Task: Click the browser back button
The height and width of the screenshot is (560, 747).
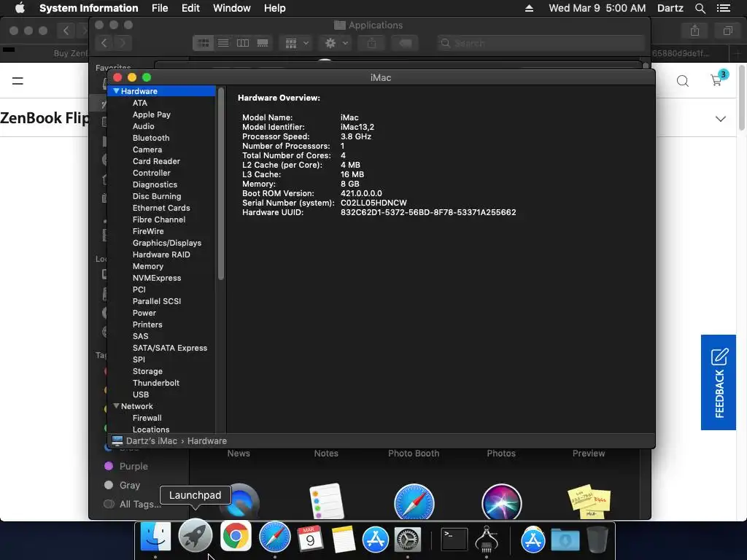Action: click(x=66, y=31)
